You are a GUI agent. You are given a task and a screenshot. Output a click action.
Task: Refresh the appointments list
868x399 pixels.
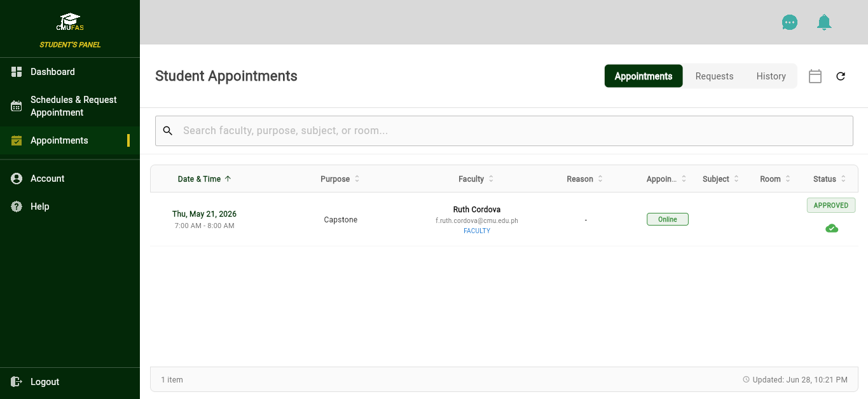841,76
